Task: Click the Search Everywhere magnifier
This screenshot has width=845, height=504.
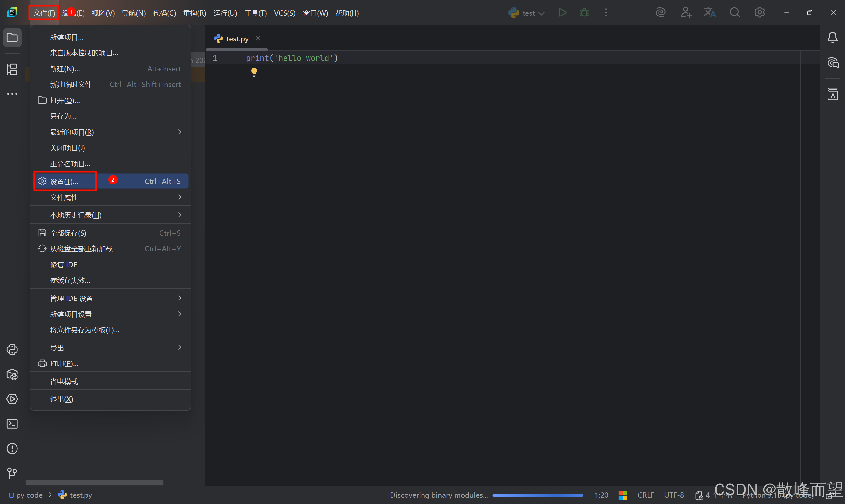Action: 735,13
